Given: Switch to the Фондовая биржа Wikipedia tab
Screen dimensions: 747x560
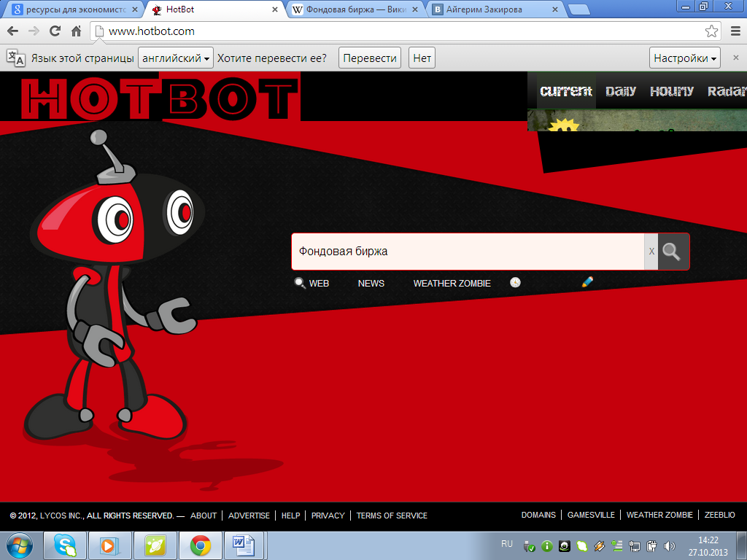Looking at the screenshot, I should pos(355,9).
